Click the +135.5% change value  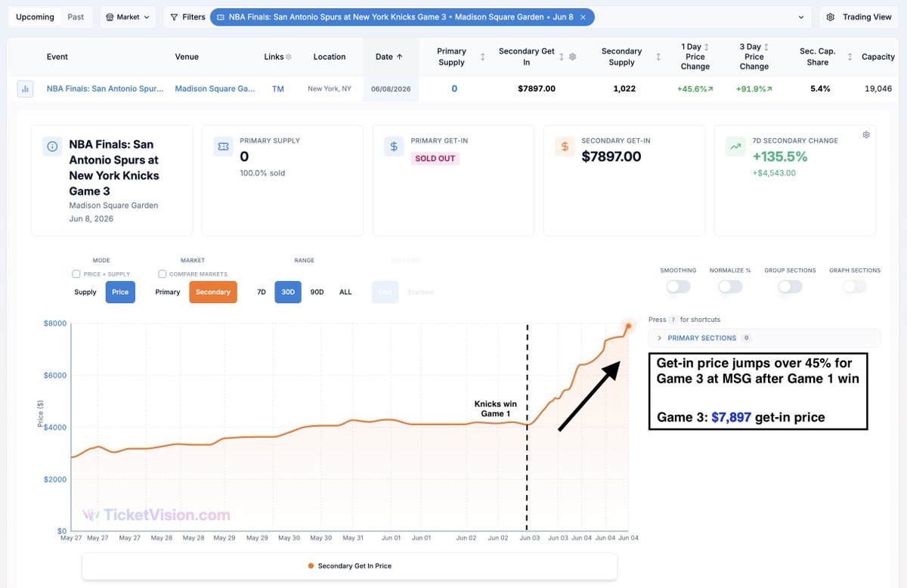(x=780, y=156)
